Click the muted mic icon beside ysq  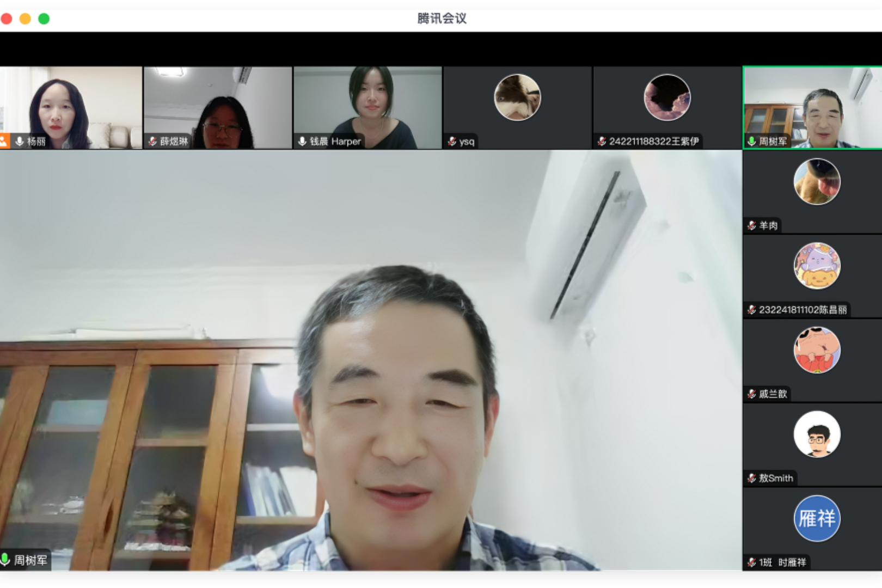[452, 142]
